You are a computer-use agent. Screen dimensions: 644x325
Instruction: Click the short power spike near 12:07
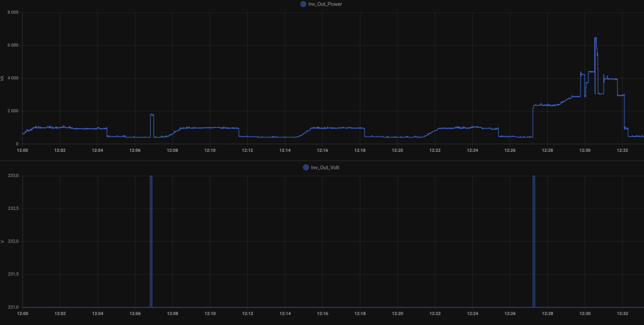[152, 115]
